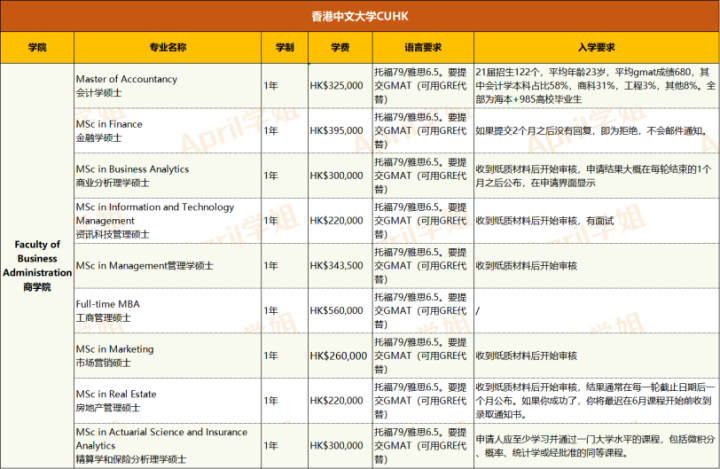Viewport: 720px width, 469px height.
Task: Select the 语言要求 column header
Action: [x=423, y=47]
